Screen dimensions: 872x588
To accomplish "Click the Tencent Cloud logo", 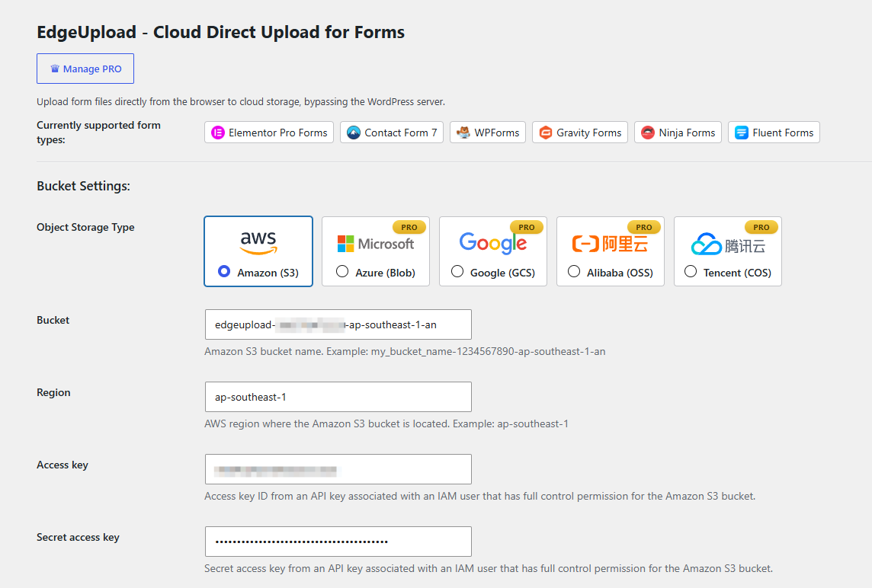I will 728,244.
